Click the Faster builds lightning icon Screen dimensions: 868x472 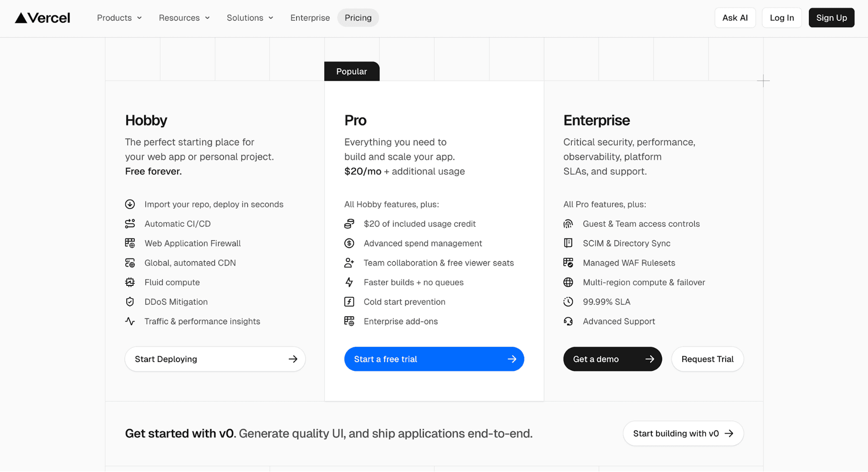(x=349, y=282)
